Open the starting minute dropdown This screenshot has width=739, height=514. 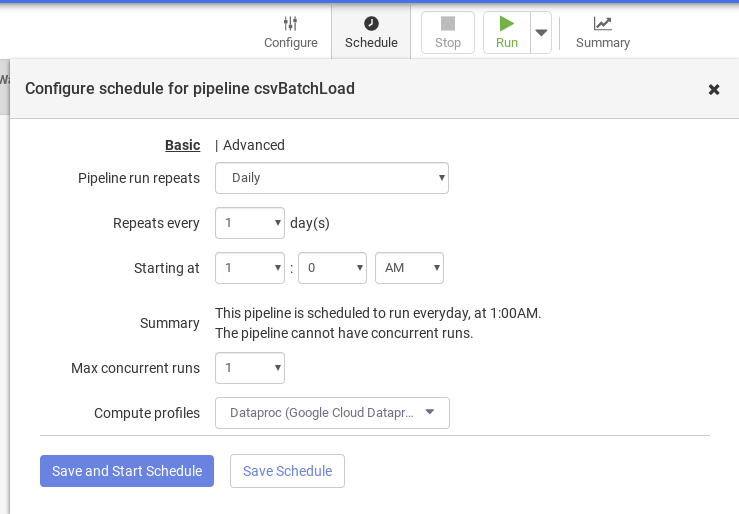332,268
